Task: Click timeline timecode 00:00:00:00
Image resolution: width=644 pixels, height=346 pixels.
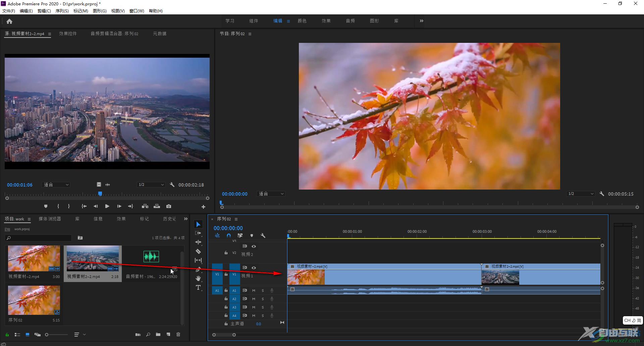Action: click(x=228, y=228)
